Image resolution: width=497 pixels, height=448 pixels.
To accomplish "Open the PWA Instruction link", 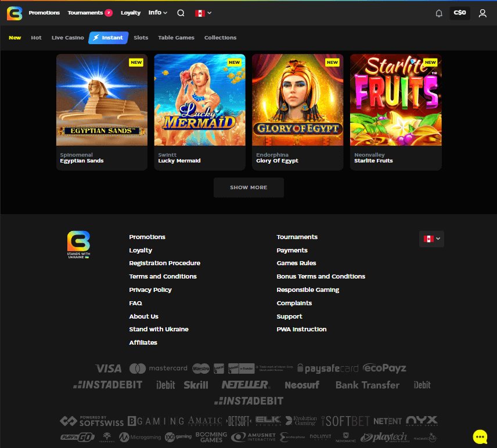I will point(301,330).
